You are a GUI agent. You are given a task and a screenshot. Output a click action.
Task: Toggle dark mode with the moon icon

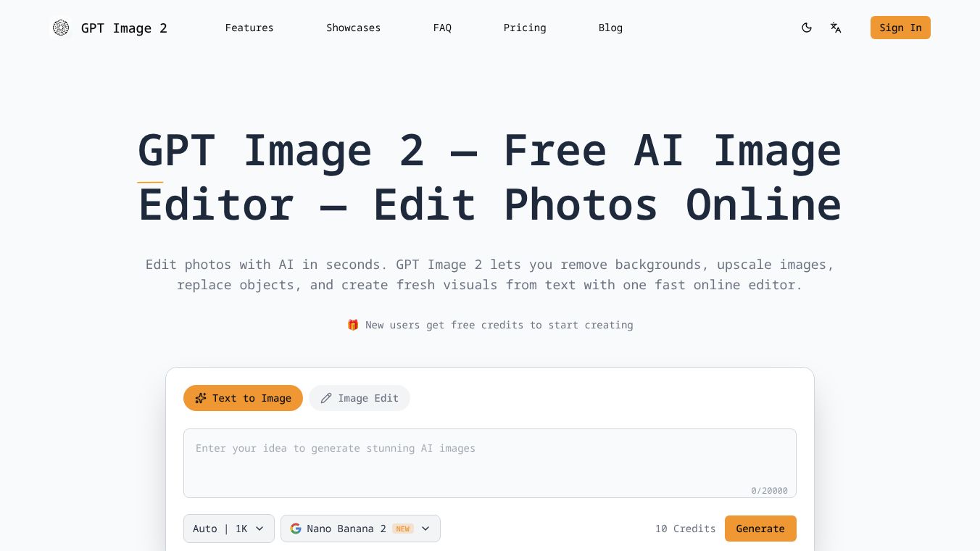click(x=807, y=28)
